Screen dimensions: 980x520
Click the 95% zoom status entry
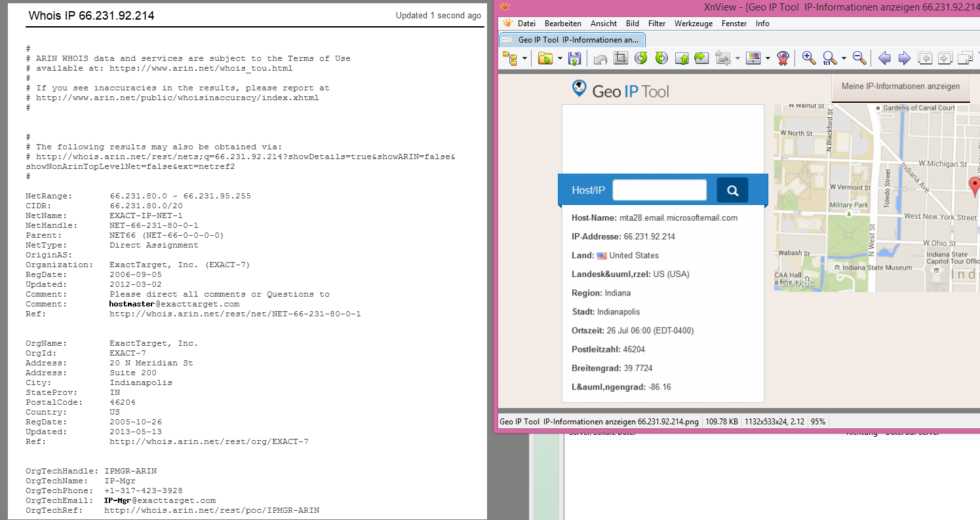818,422
